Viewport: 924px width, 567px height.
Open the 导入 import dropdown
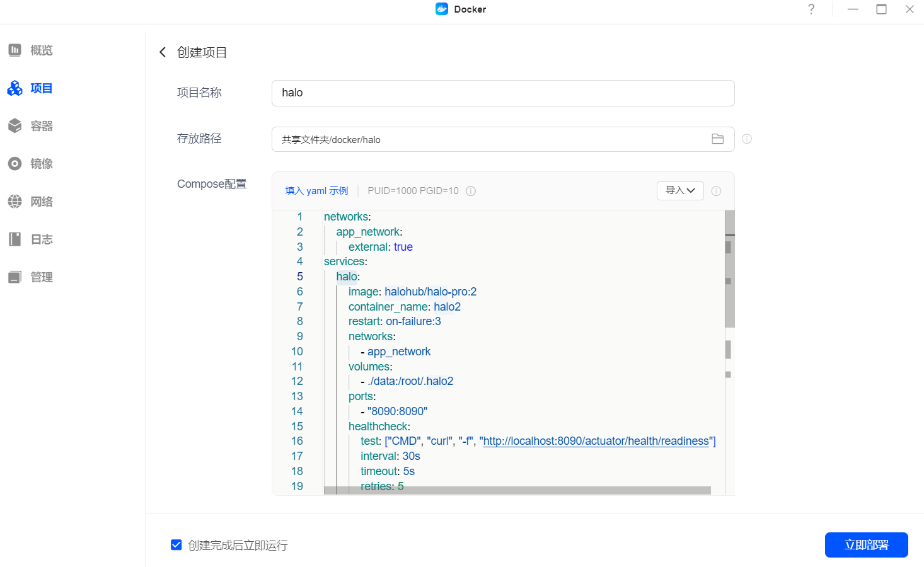click(680, 190)
